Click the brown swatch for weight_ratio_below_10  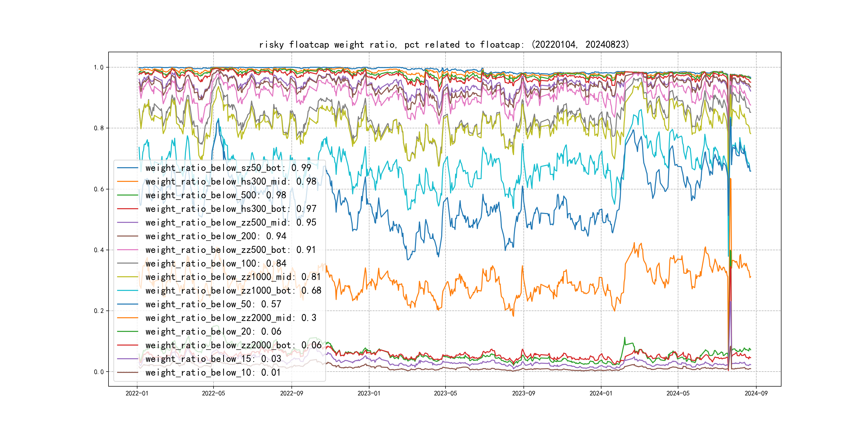(127, 372)
